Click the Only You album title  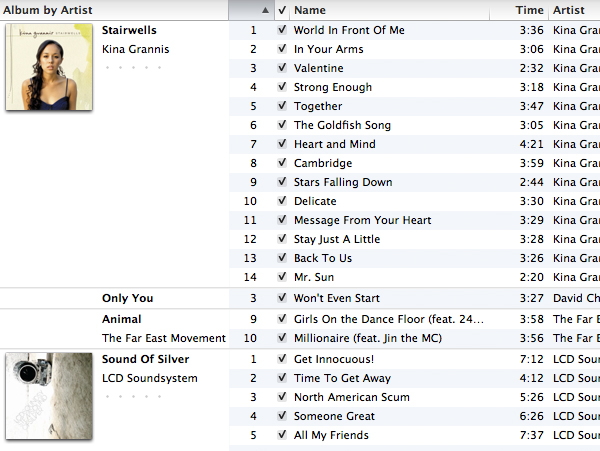127,298
